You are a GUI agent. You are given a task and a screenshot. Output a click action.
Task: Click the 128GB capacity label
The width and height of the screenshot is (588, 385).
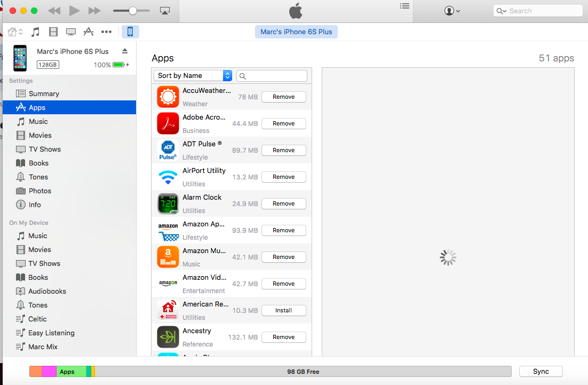[48, 65]
